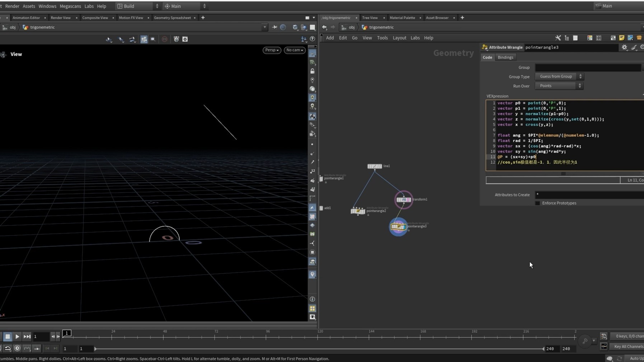644x362 pixels.
Task: Switch to the Bindings tab
Action: tap(505, 57)
